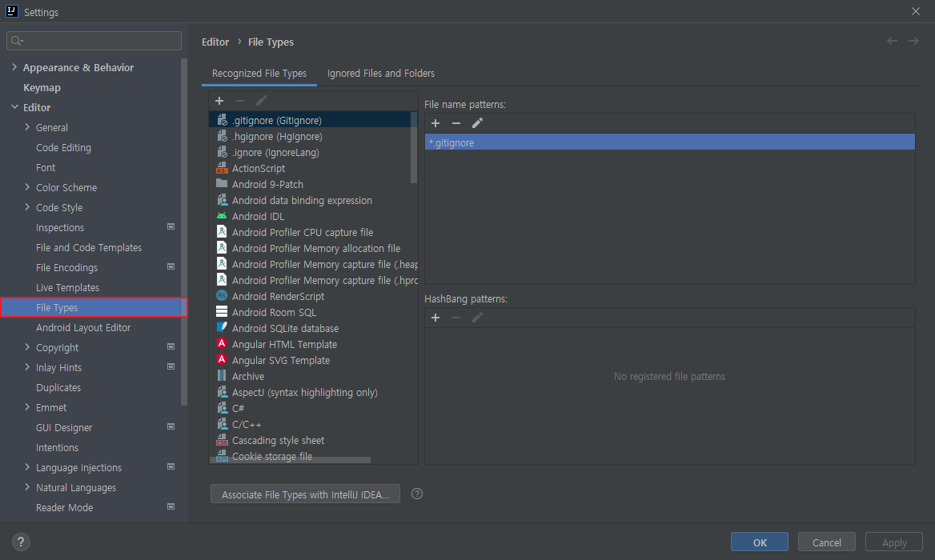Click the Angular HTML Template icon
Screen dimensions: 935x560
tap(222, 344)
